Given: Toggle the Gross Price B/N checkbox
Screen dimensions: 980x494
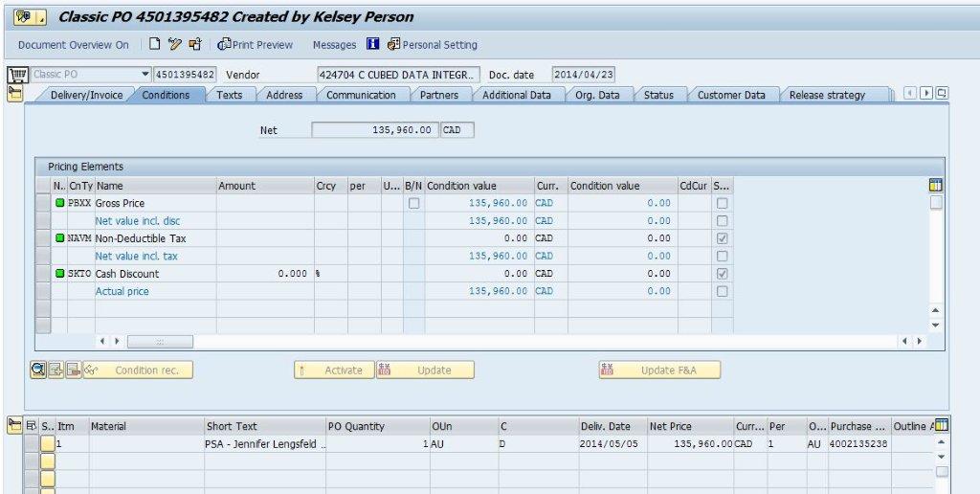Looking at the screenshot, I should point(413,203).
